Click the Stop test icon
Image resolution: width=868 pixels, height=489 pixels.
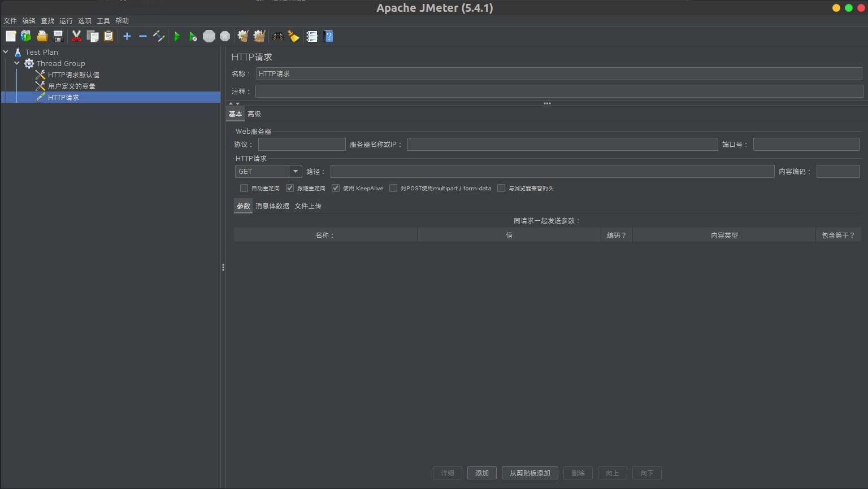coord(209,36)
